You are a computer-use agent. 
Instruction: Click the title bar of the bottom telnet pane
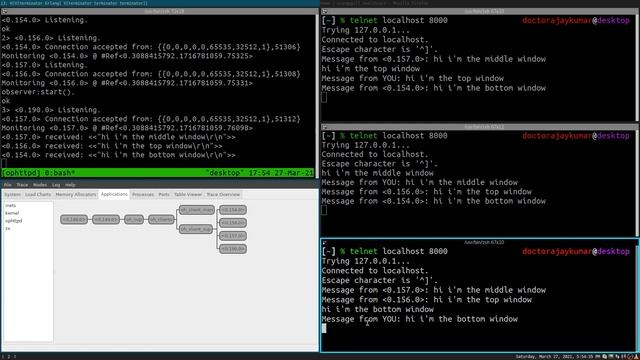click(480, 242)
